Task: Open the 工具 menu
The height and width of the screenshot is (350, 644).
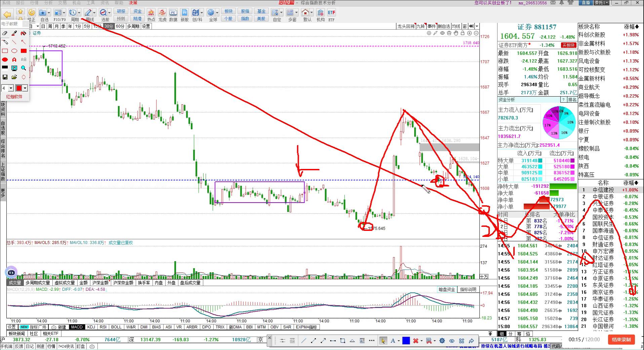Action: [91, 3]
